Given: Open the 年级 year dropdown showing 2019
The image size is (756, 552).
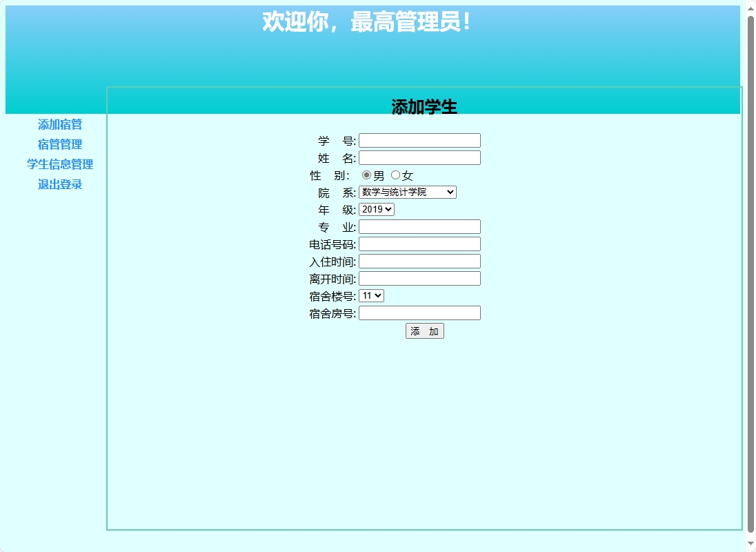Looking at the screenshot, I should 376,209.
